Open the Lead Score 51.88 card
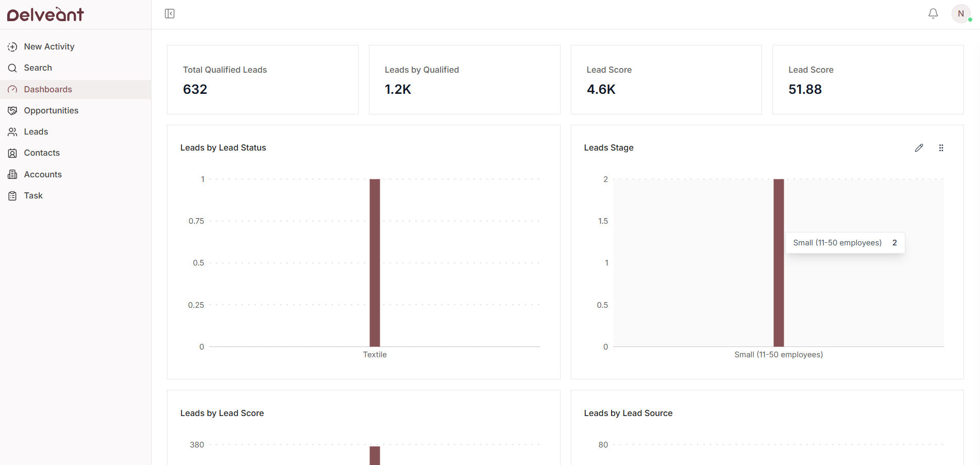This screenshot has height=465, width=980. [868, 79]
